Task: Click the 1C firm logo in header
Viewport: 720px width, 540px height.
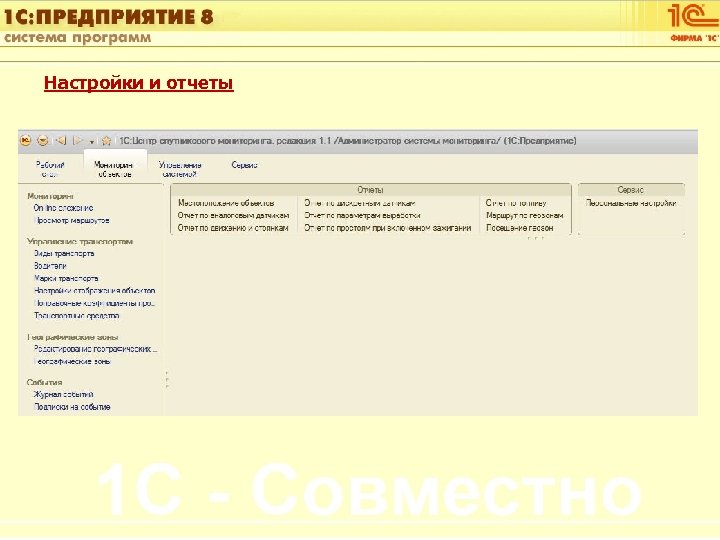Action: pyautogui.click(x=693, y=22)
